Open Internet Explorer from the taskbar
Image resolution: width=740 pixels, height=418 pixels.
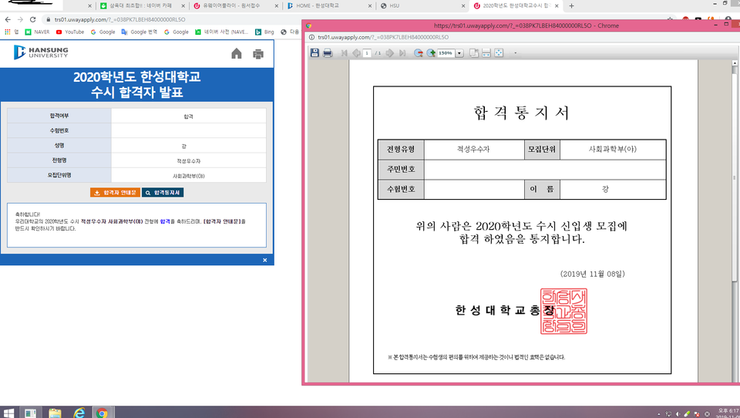pyautogui.click(x=79, y=412)
